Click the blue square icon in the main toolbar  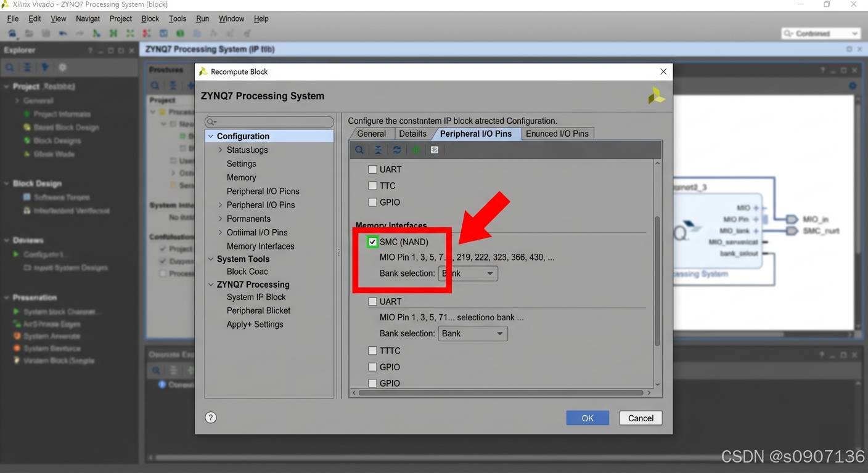point(163,33)
